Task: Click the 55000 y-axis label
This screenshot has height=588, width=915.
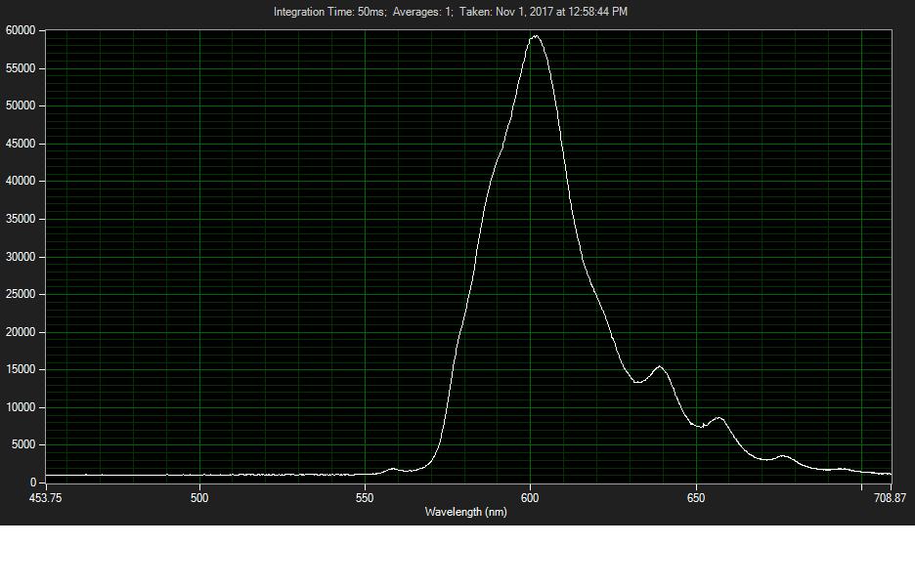Action: 21,68
